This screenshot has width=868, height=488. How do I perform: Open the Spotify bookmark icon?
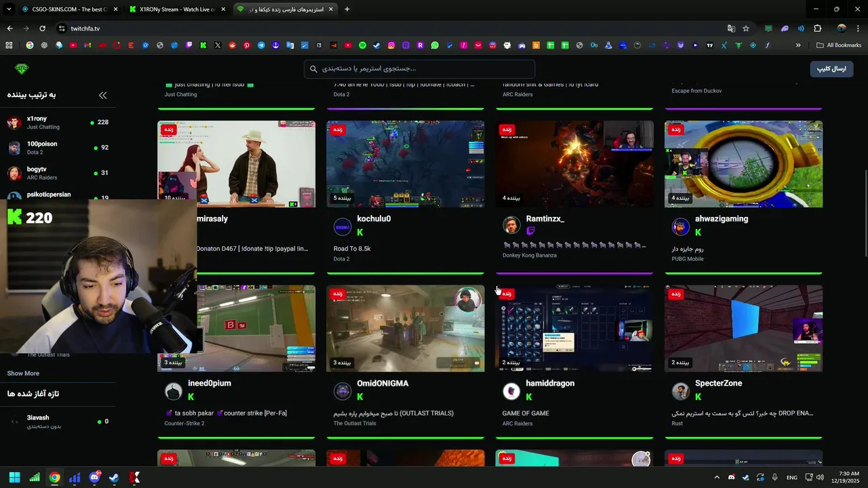click(x=362, y=45)
